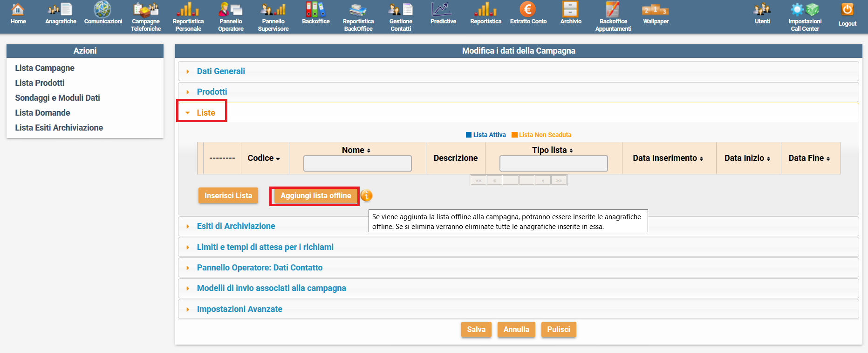This screenshot has width=868, height=353.
Task: Expand Esiti di Archiviazione section
Action: (236, 226)
